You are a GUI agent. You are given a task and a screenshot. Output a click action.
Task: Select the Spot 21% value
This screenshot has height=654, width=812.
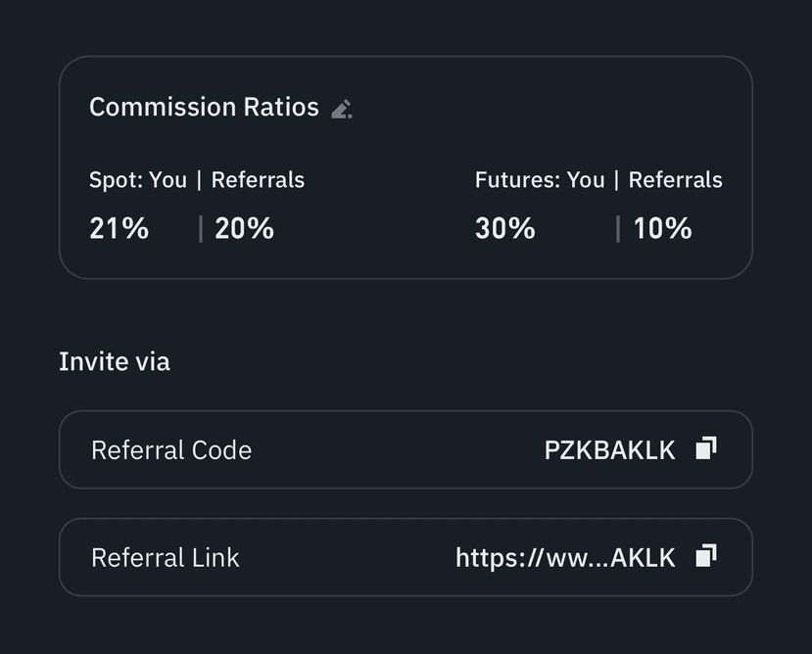click(119, 229)
